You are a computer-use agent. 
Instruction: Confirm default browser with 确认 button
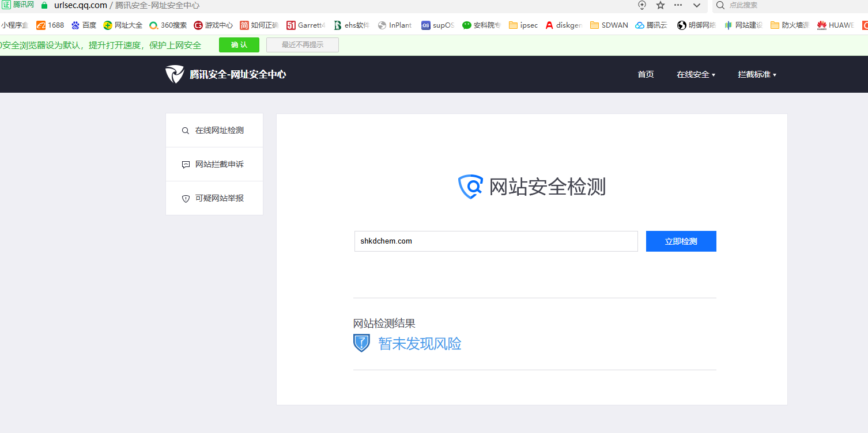pyautogui.click(x=239, y=45)
